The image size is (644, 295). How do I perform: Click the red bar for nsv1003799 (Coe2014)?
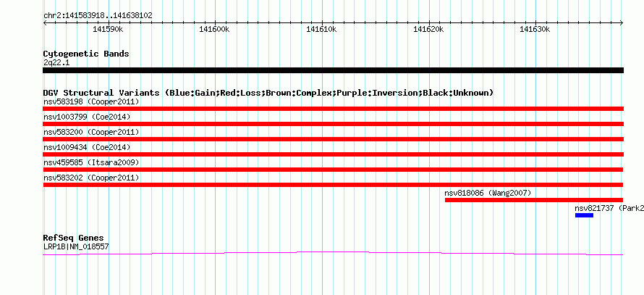[333, 124]
